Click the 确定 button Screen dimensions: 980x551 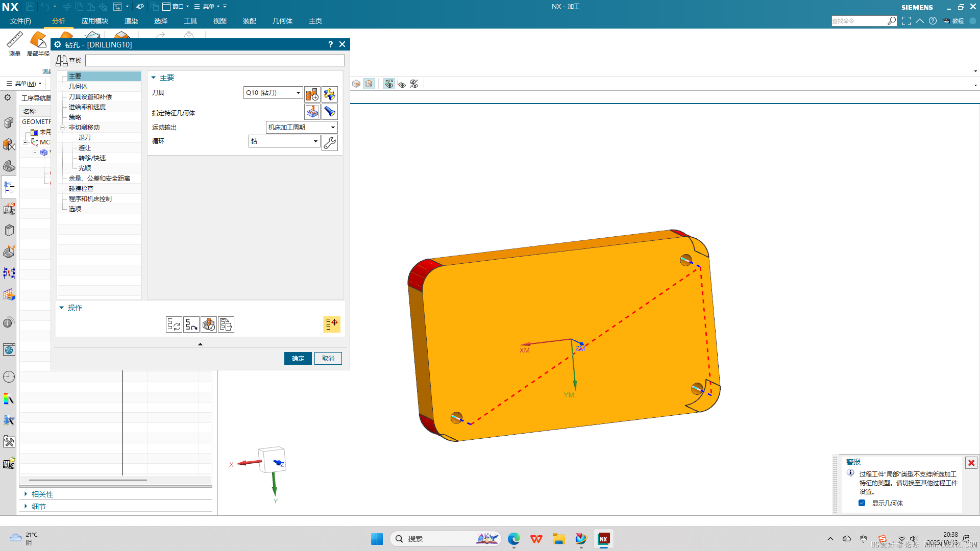(x=298, y=359)
